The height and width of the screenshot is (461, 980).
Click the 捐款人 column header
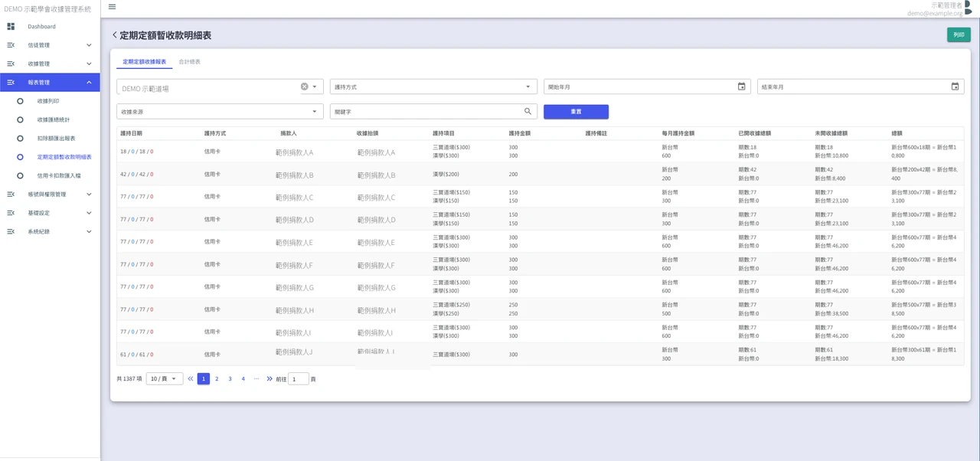pos(288,133)
